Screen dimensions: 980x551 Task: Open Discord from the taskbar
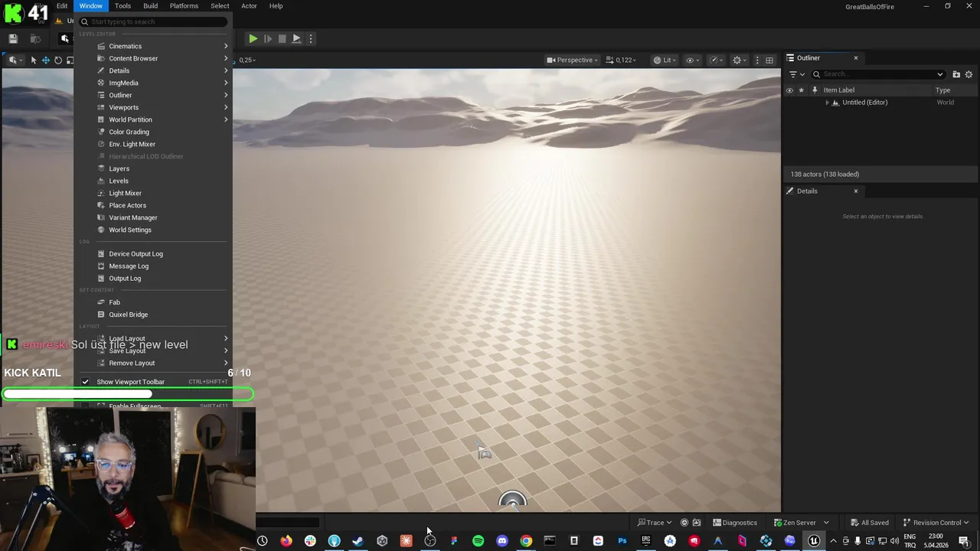502,541
